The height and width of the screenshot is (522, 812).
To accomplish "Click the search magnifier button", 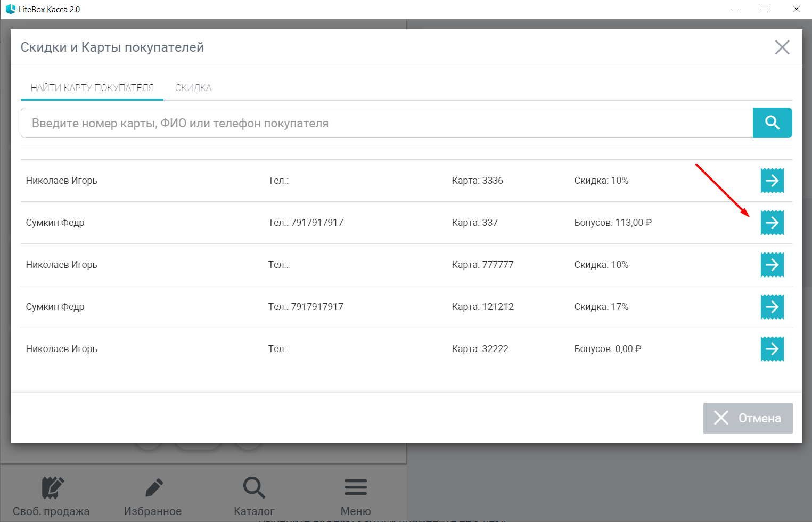I will pos(772,123).
